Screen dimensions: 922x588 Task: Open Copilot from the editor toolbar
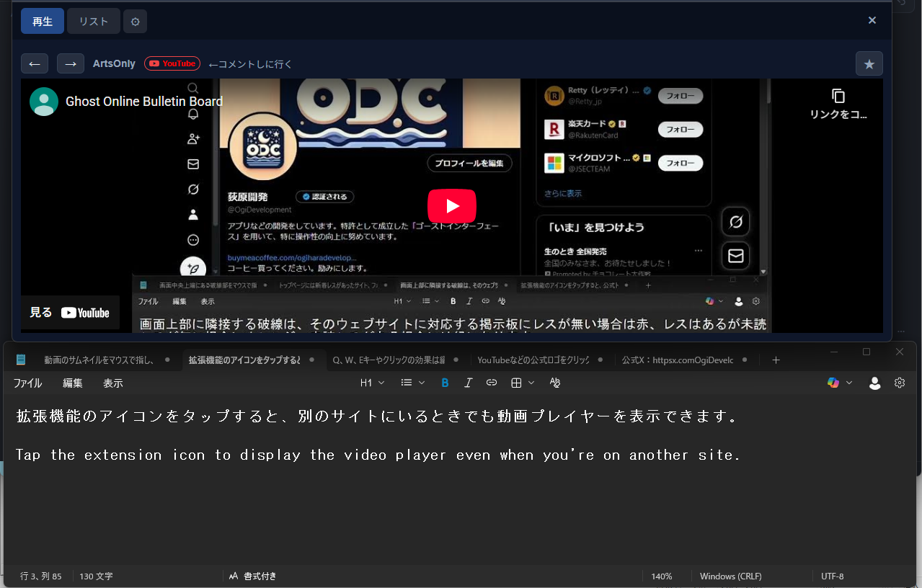(834, 383)
